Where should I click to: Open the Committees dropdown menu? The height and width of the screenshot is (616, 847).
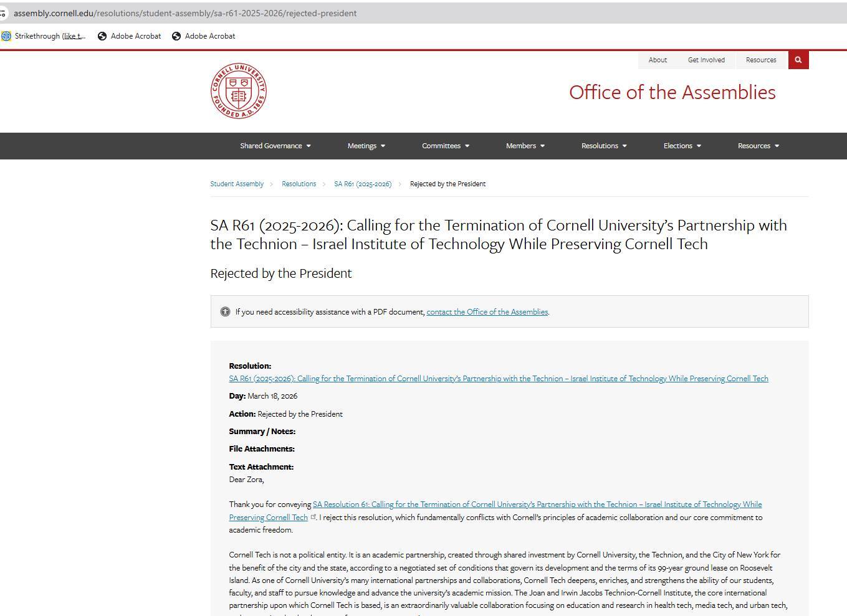pos(445,146)
